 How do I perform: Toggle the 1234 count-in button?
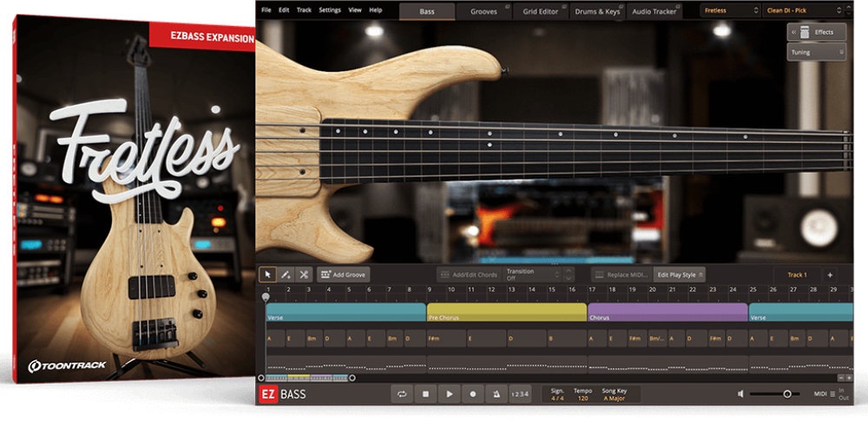pos(519,394)
